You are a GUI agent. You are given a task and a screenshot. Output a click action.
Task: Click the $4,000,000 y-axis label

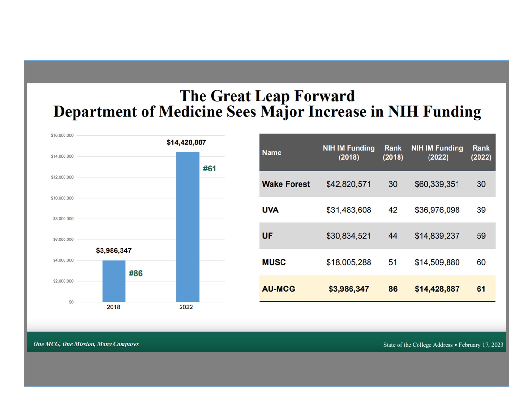63,260
